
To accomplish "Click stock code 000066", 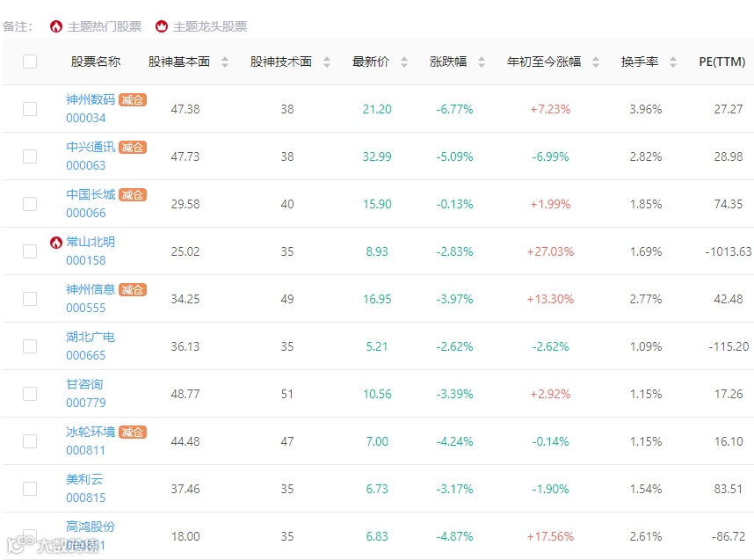I will (85, 213).
